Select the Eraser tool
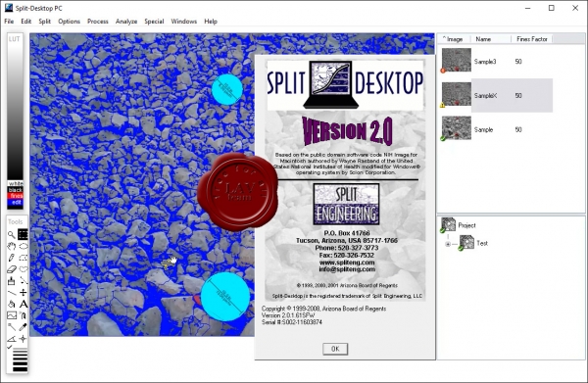 coord(12,269)
